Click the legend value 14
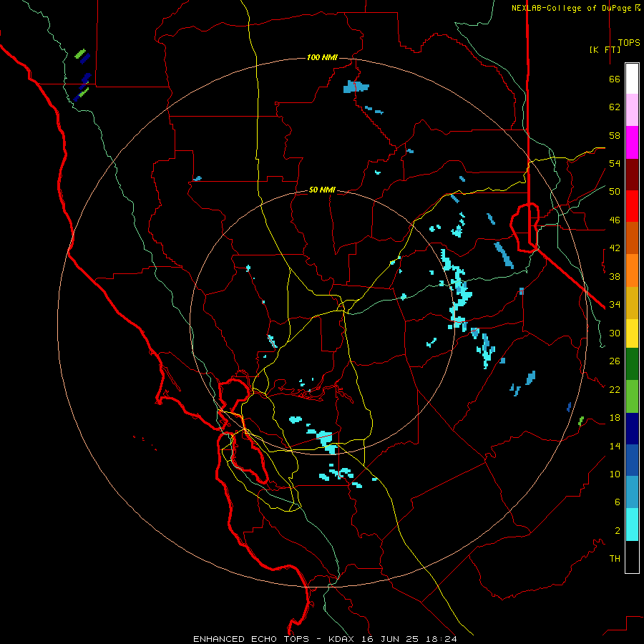Viewport: 644px width, 644px height. pos(615,446)
